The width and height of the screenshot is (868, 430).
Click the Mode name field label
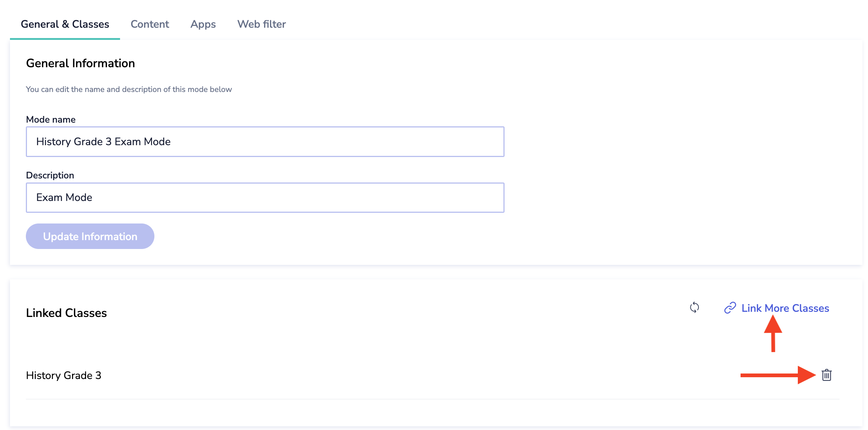tap(51, 119)
